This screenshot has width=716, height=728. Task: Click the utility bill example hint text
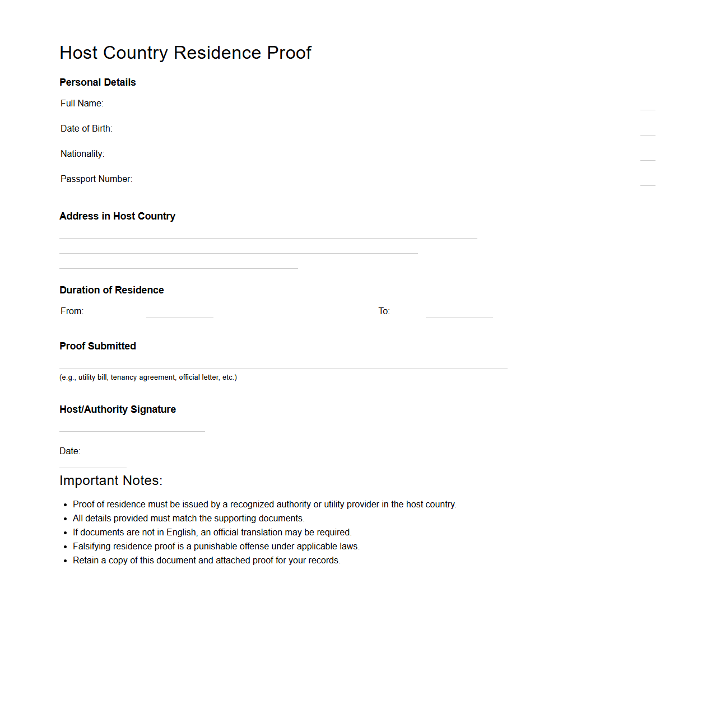148,377
